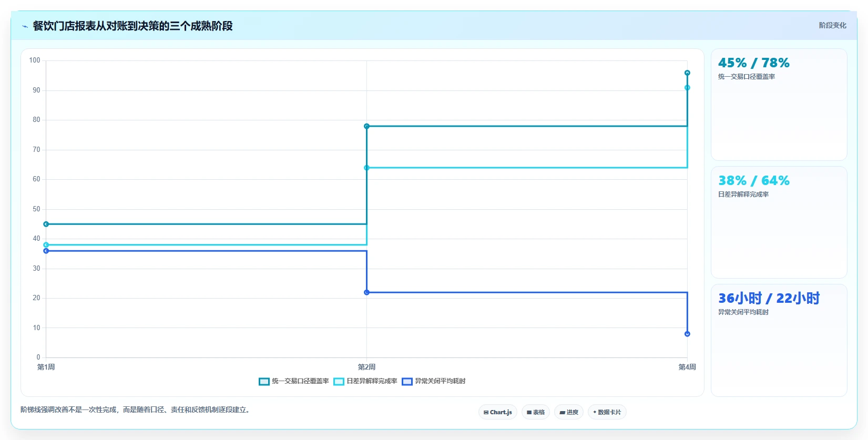Click the footnote beginning 阶梯线强调改善
The image size is (868, 440).
click(x=136, y=410)
